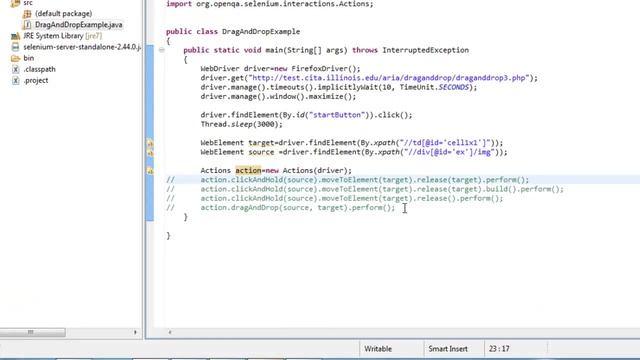Click the highlighted action variable name
The width and height of the screenshot is (640, 360).
(248, 170)
